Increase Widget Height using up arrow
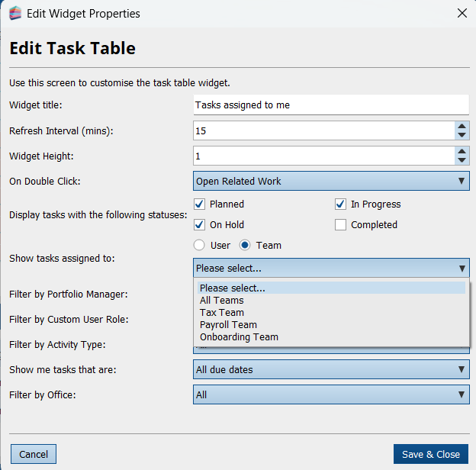Image resolution: width=476 pixels, height=470 pixels. (462, 151)
